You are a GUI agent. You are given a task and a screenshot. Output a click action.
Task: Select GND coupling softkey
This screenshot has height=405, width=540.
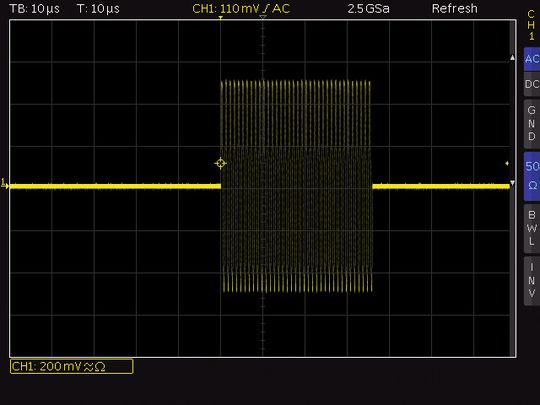click(532, 124)
